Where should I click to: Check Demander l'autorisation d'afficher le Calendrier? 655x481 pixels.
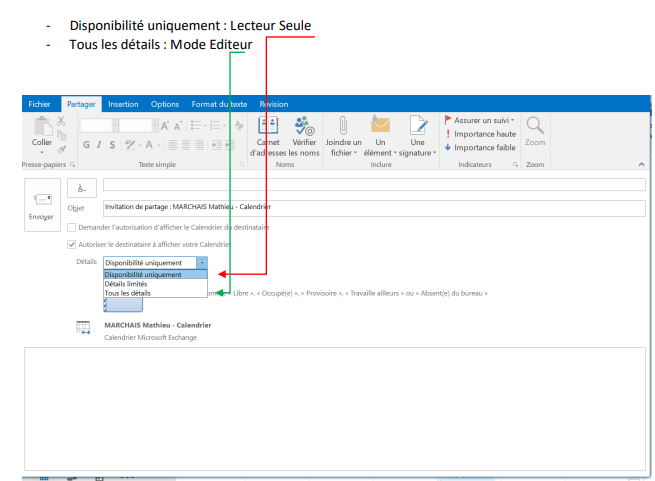[71, 227]
